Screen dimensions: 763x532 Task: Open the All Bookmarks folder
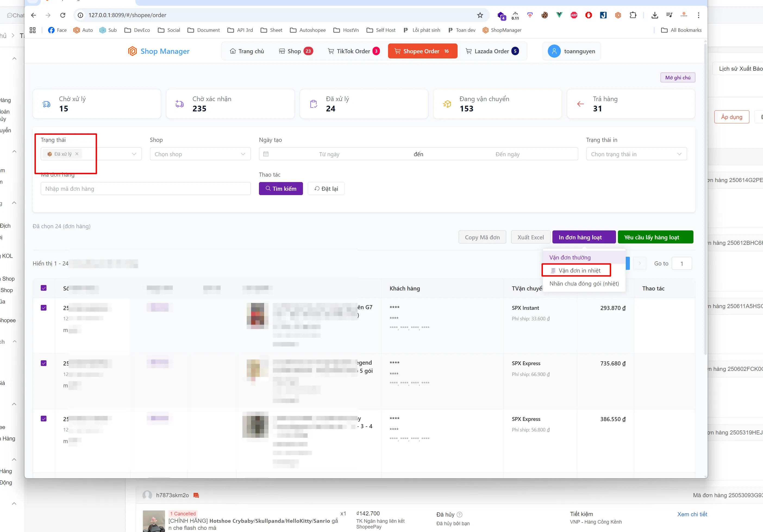681,30
